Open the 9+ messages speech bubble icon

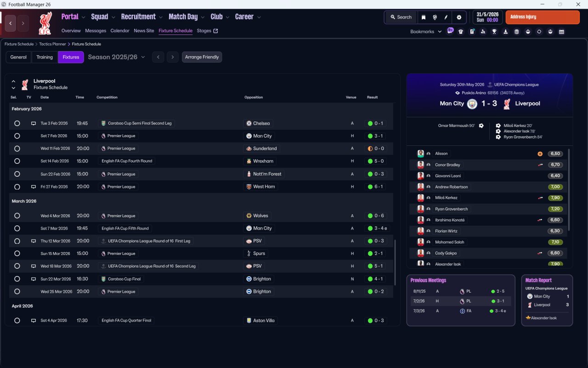tap(450, 31)
